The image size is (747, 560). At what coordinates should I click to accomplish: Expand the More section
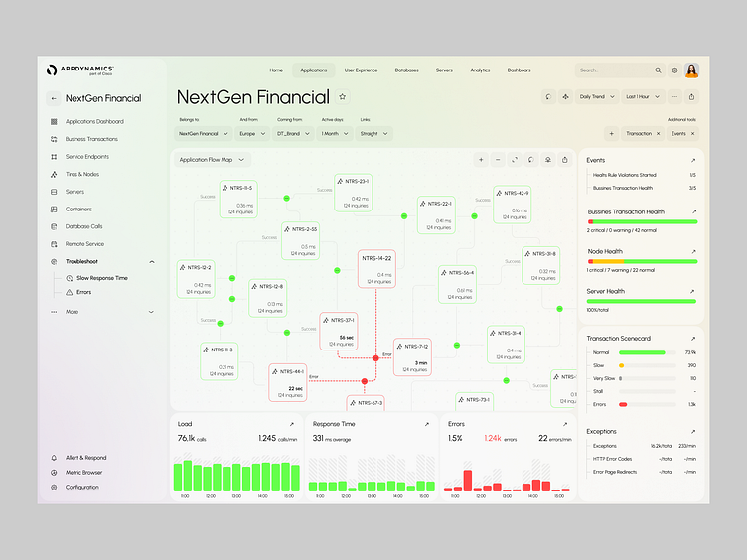(152, 312)
